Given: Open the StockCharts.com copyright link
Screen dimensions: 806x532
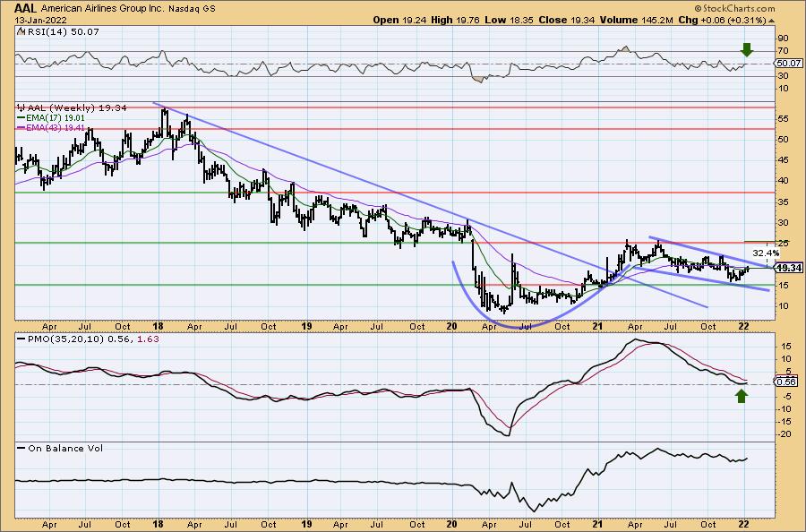Looking at the screenshot, I should coord(734,8).
